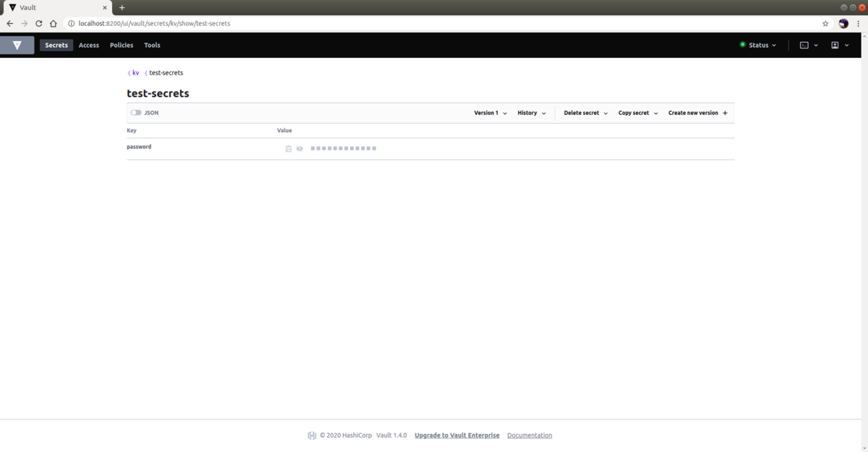Image resolution: width=868 pixels, height=452 pixels.
Task: Toggle the JSON view switch
Action: tap(136, 113)
